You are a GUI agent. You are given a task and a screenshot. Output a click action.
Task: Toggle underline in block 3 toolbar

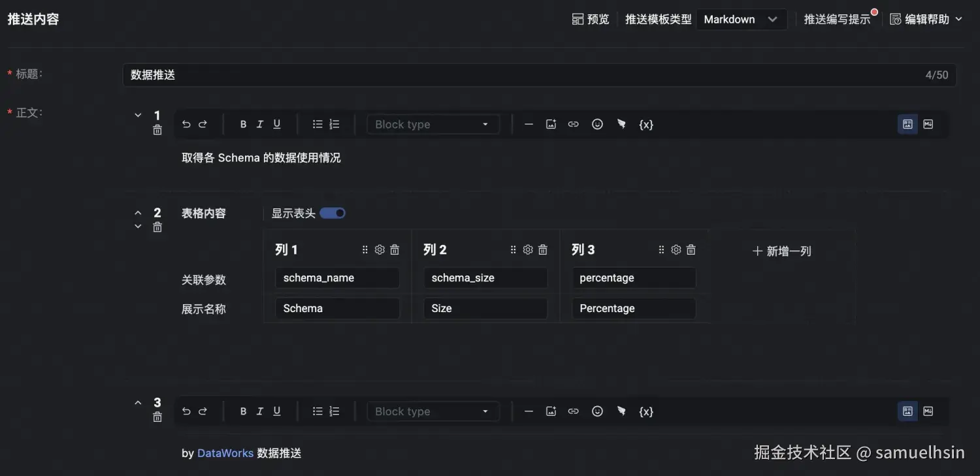276,411
